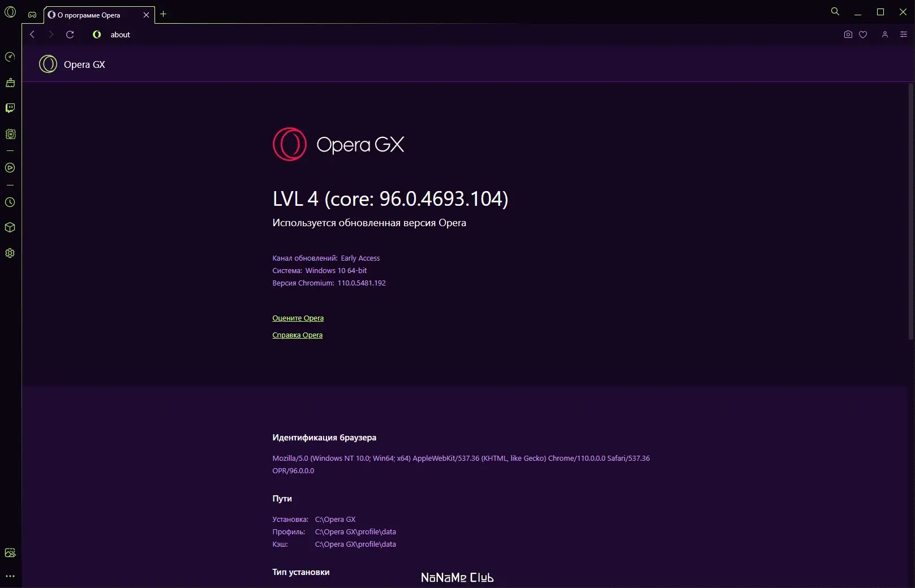Click the 'Кэш' path value
Image resolution: width=915 pixels, height=588 pixels.
(355, 544)
